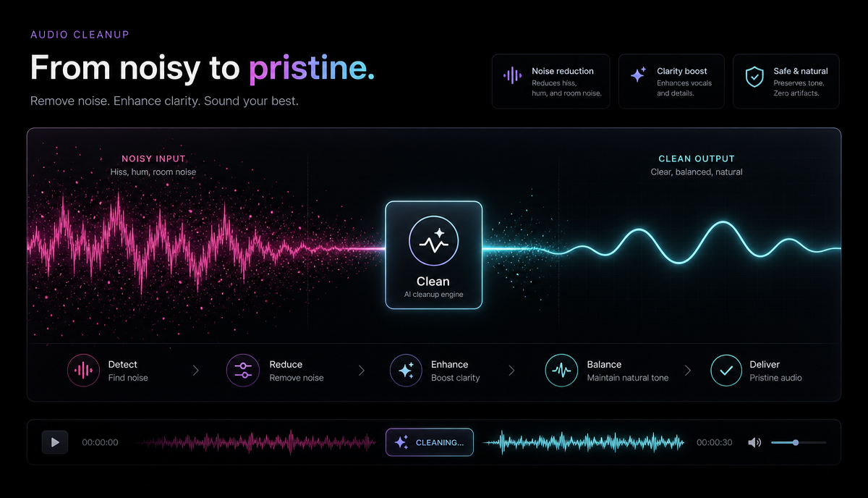Click the chevron after the Balance step
The height and width of the screenshot is (498, 868).
(687, 371)
